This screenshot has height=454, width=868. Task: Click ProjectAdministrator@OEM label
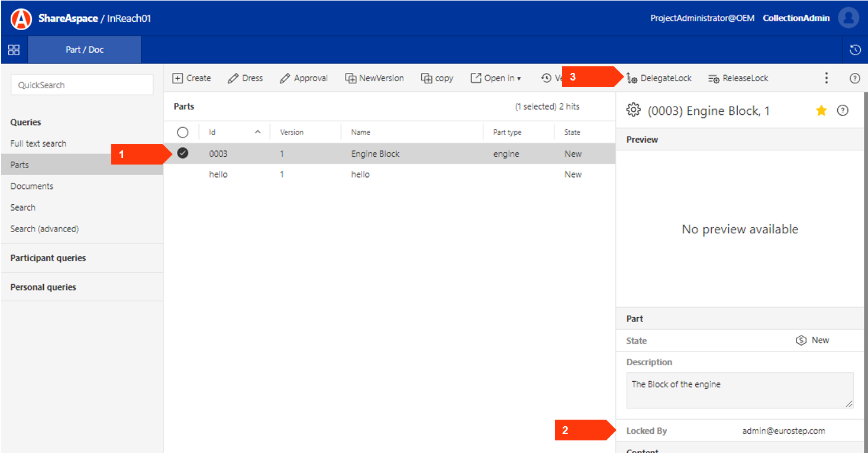pos(702,18)
